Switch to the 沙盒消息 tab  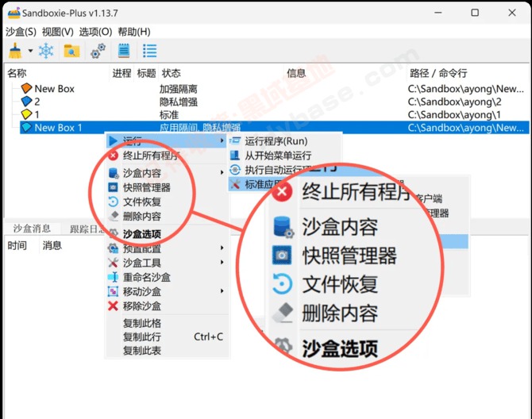(x=32, y=229)
